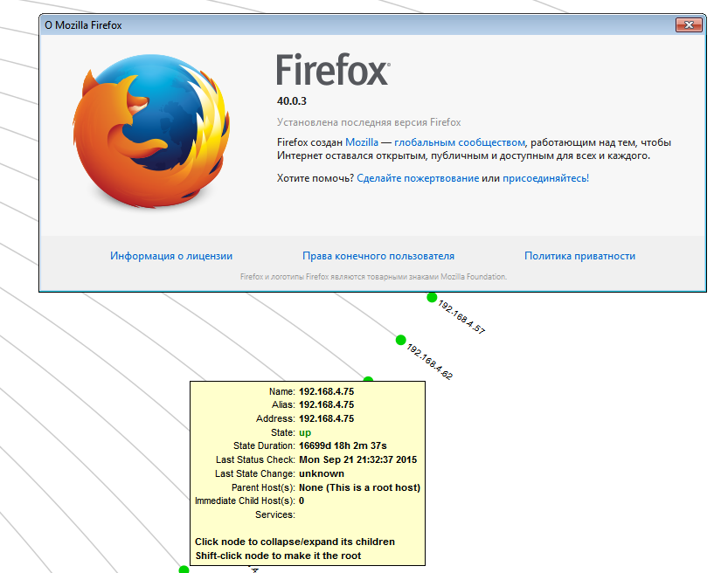This screenshot has width=728, height=573.
Task: Click the 'Установлена последняя версия Firefox' status text
Action: (369, 122)
